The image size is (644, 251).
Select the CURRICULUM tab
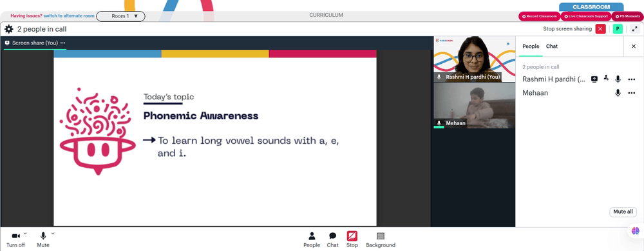tap(326, 15)
